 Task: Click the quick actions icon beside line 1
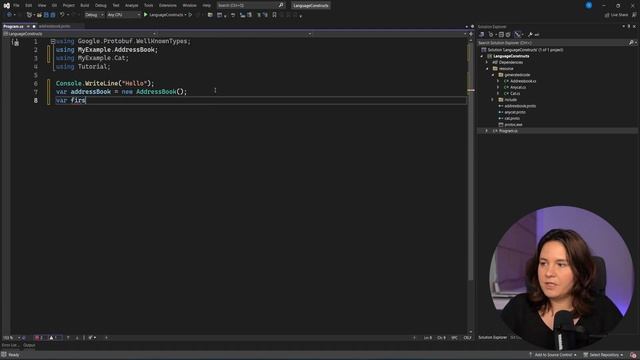point(16,42)
